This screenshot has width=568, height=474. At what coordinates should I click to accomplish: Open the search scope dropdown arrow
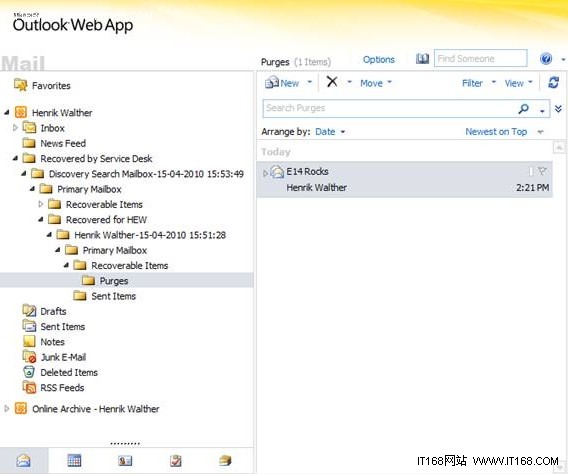tap(542, 110)
